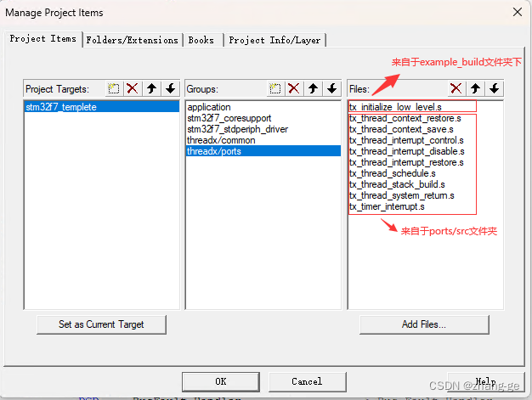Move selected group down
This screenshot has height=400, width=532.
coord(331,89)
